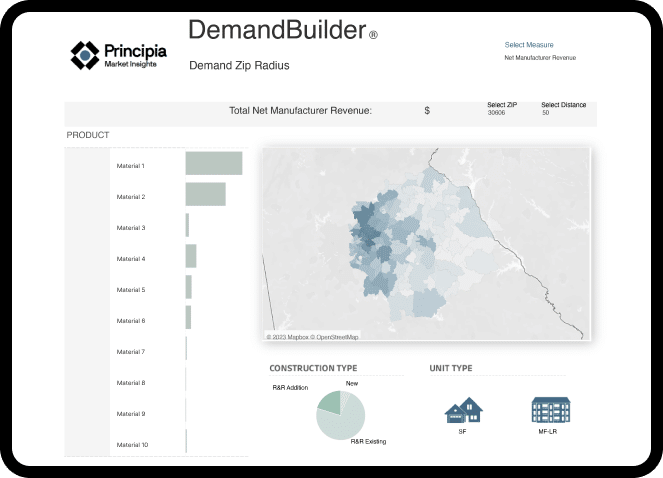This screenshot has height=478, width=663.
Task: Click the Material 5 bar
Action: pyautogui.click(x=189, y=287)
